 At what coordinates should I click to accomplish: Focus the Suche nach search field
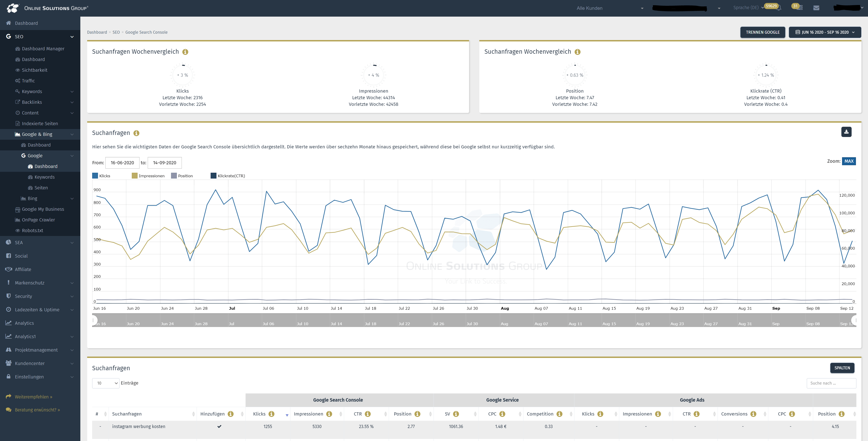click(831, 383)
